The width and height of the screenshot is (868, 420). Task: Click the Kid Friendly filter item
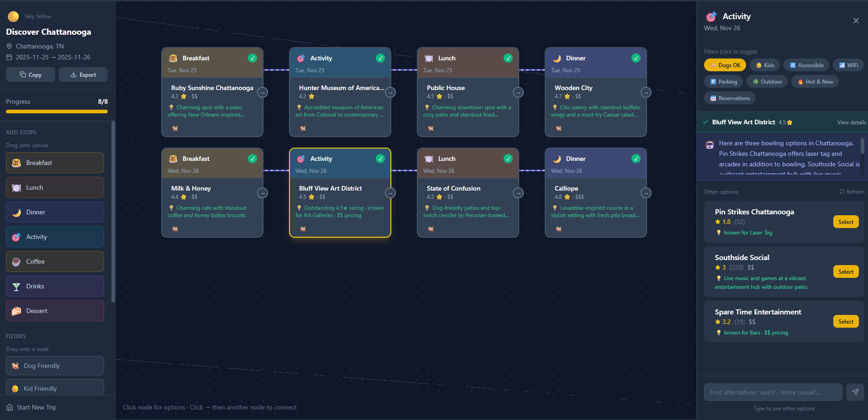tap(55, 388)
